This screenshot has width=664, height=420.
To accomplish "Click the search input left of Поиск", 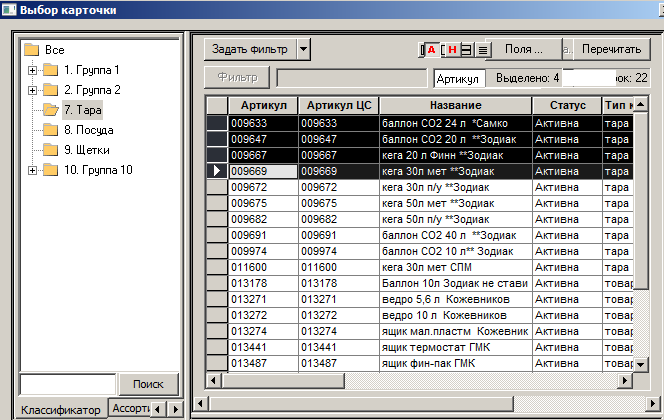I will click(68, 384).
